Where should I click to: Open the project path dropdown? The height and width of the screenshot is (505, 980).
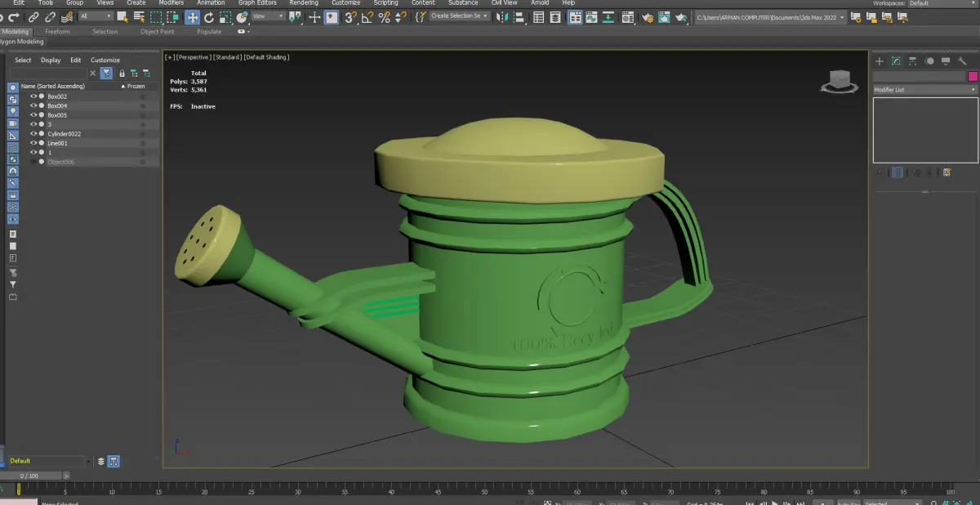(x=769, y=16)
